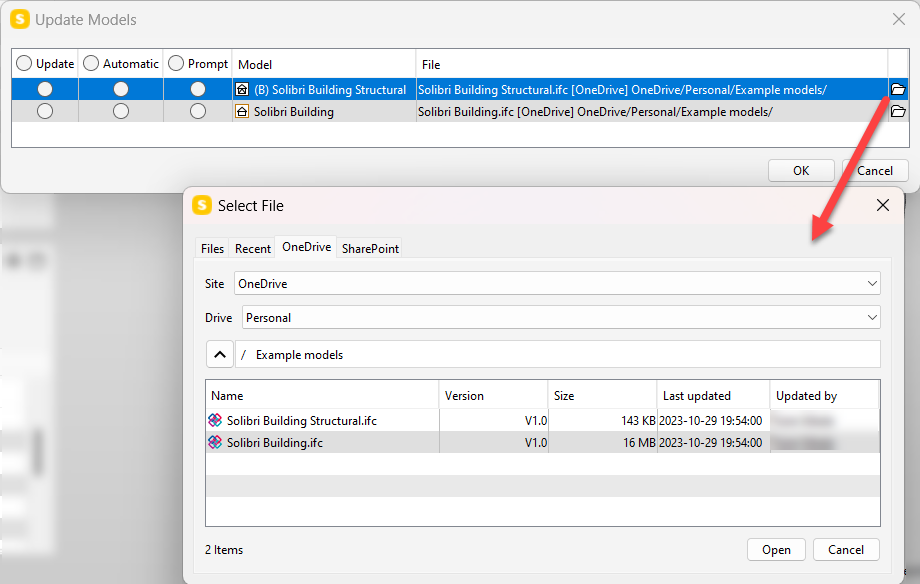Select the OneDrive tab
This screenshot has height=584, width=920.
(x=306, y=247)
